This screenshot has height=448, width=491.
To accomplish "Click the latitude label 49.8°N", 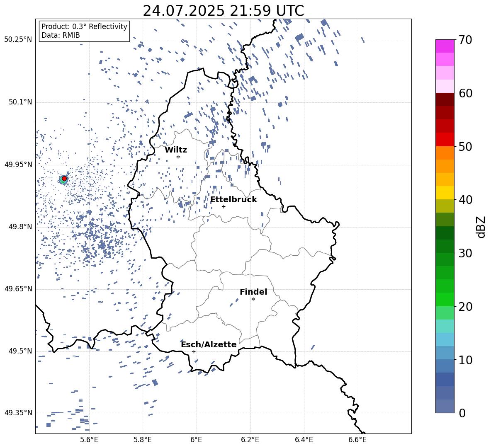I will point(20,227).
